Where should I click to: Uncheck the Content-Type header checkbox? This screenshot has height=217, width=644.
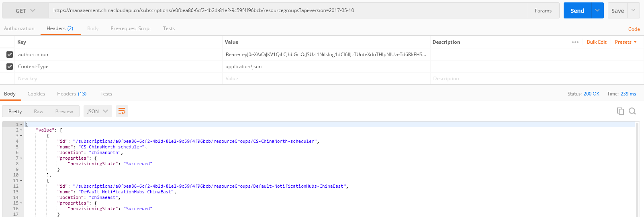pos(10,67)
